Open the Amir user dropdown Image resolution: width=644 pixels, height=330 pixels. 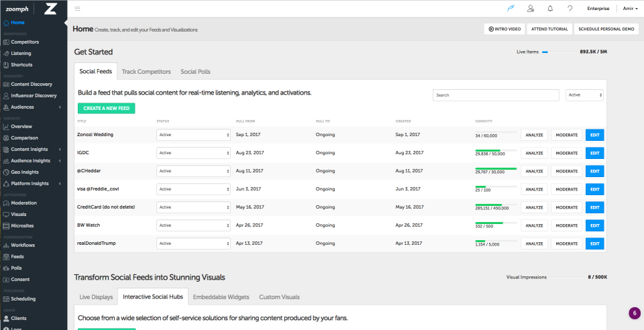click(x=631, y=9)
